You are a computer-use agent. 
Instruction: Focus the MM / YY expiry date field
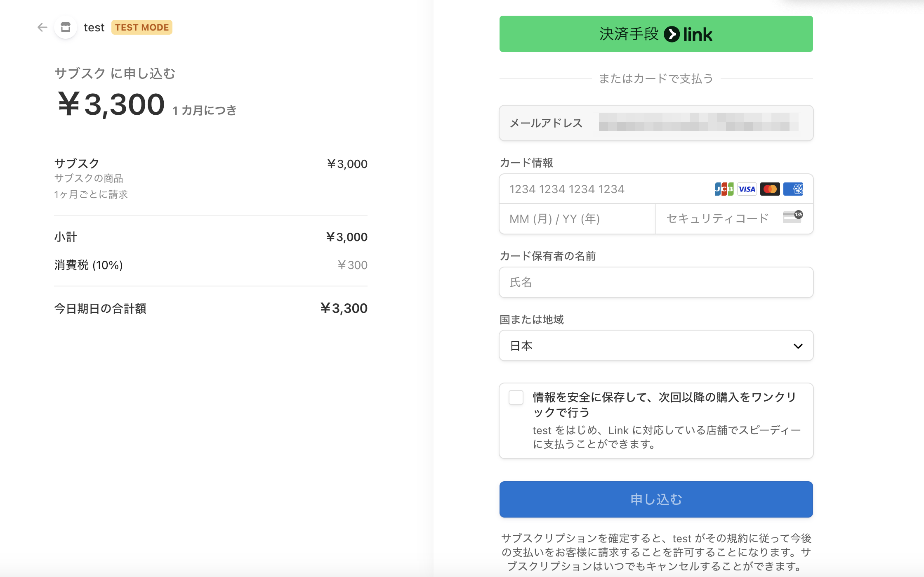pyautogui.click(x=577, y=219)
